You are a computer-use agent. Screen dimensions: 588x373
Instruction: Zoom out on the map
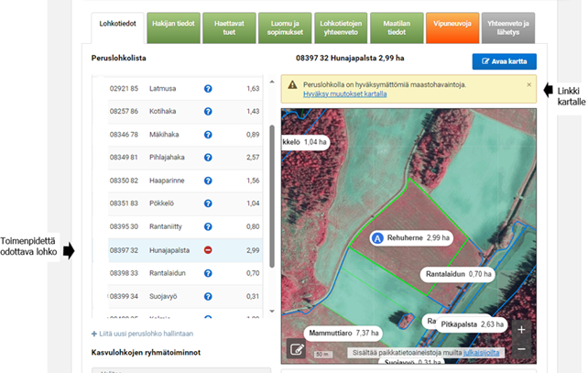(x=521, y=349)
